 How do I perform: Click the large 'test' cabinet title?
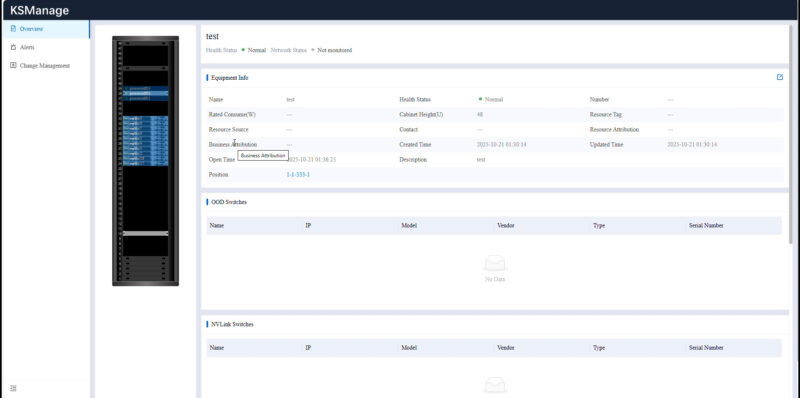pos(212,36)
